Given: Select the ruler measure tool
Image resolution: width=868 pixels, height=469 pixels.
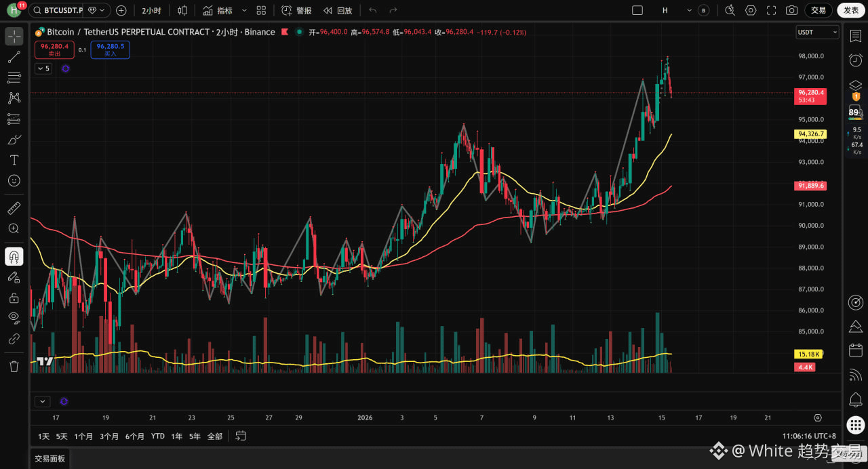Looking at the screenshot, I should point(14,208).
